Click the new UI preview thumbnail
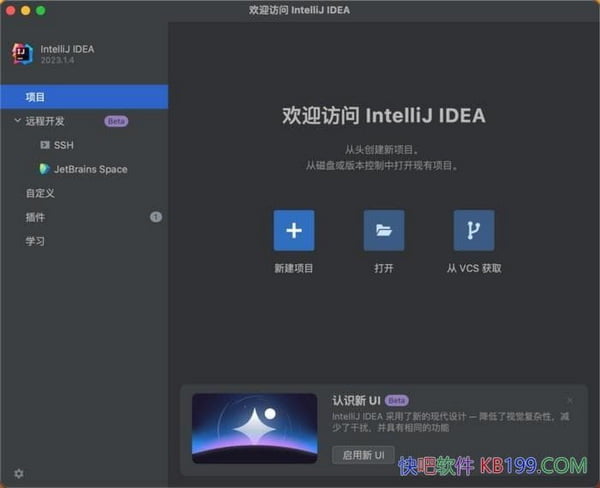The width and height of the screenshot is (600, 488). pyautogui.click(x=254, y=428)
